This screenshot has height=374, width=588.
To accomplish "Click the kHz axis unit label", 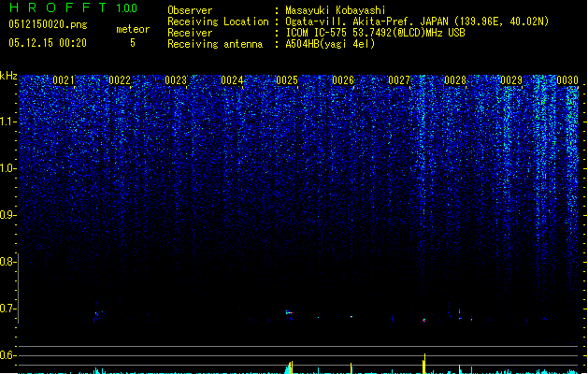I will [8, 76].
